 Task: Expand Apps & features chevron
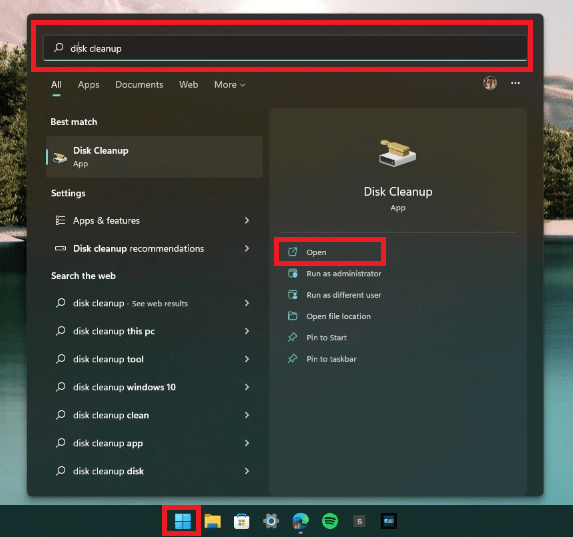[247, 220]
